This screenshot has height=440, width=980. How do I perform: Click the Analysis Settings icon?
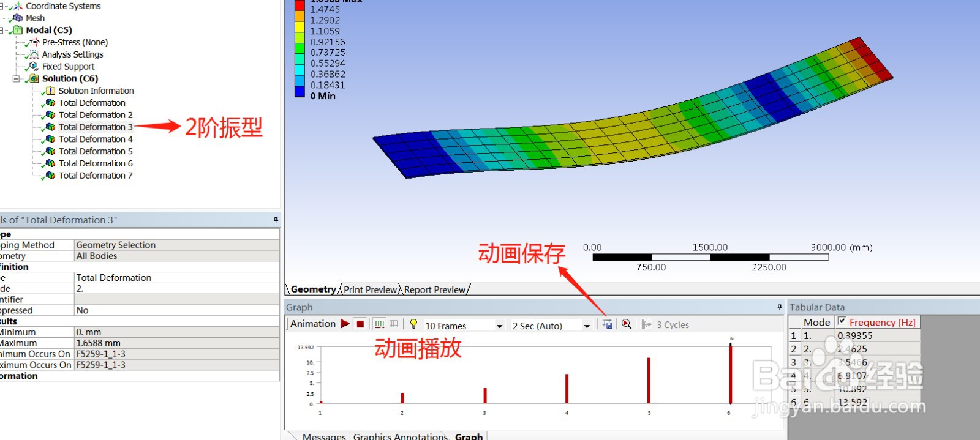pyautogui.click(x=34, y=54)
